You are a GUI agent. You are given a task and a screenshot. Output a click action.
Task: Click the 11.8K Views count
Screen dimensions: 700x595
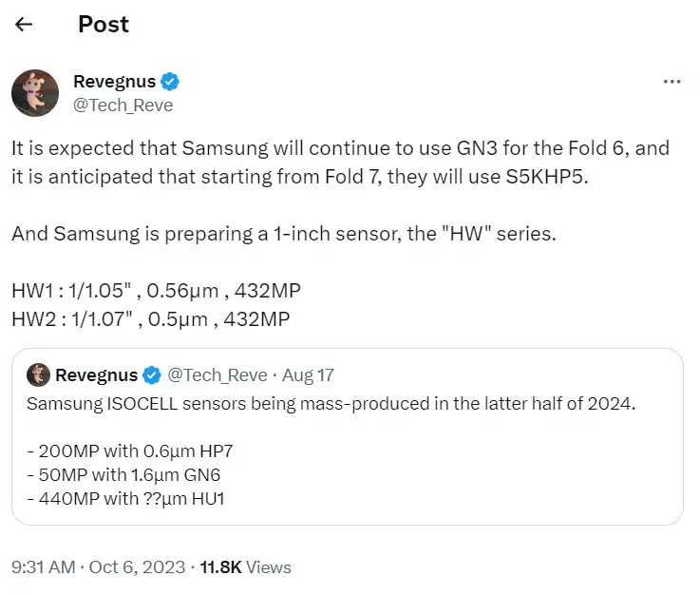point(245,567)
